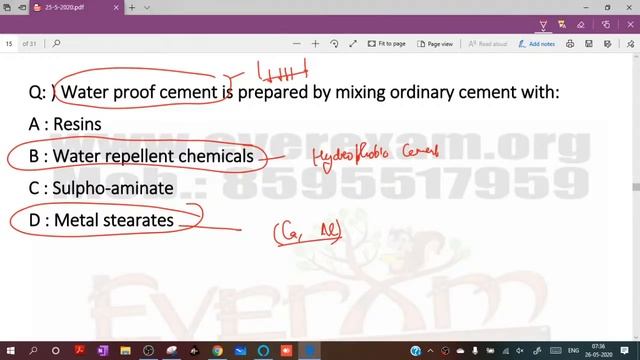Close the 25-5-2020.pdf tab
The width and height of the screenshot is (640, 360).
tap(116, 7)
